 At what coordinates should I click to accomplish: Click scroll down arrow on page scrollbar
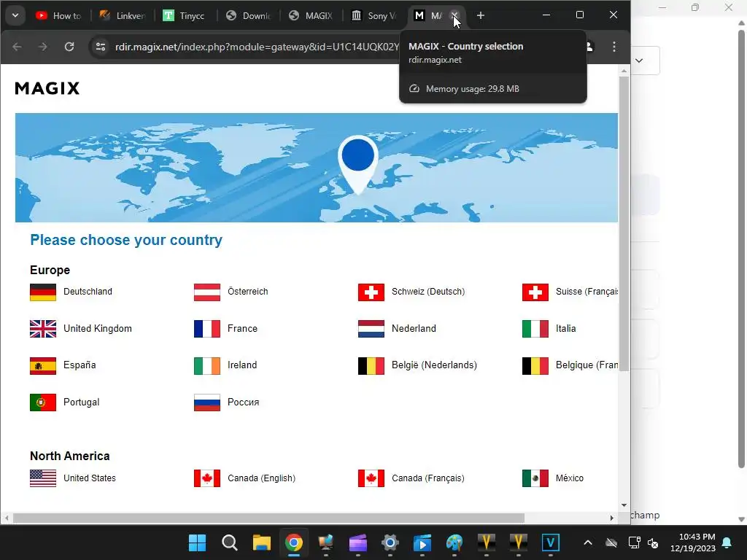[624, 506]
